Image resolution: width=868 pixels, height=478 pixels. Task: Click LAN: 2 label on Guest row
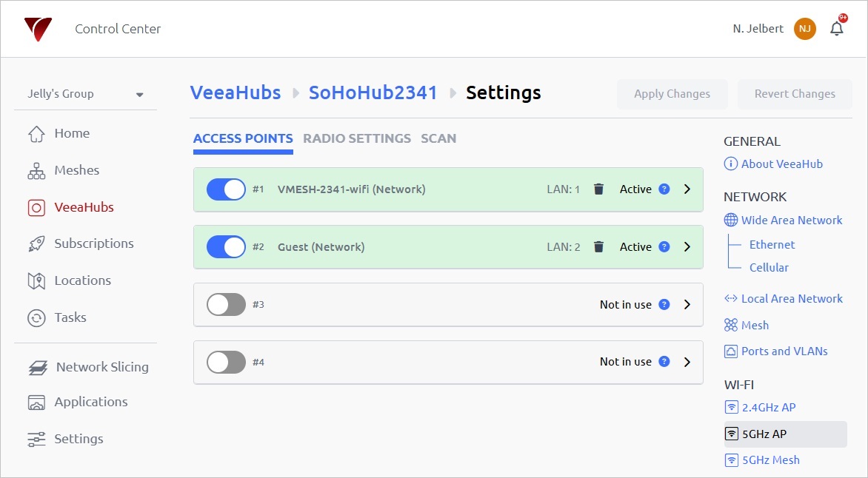[564, 246]
